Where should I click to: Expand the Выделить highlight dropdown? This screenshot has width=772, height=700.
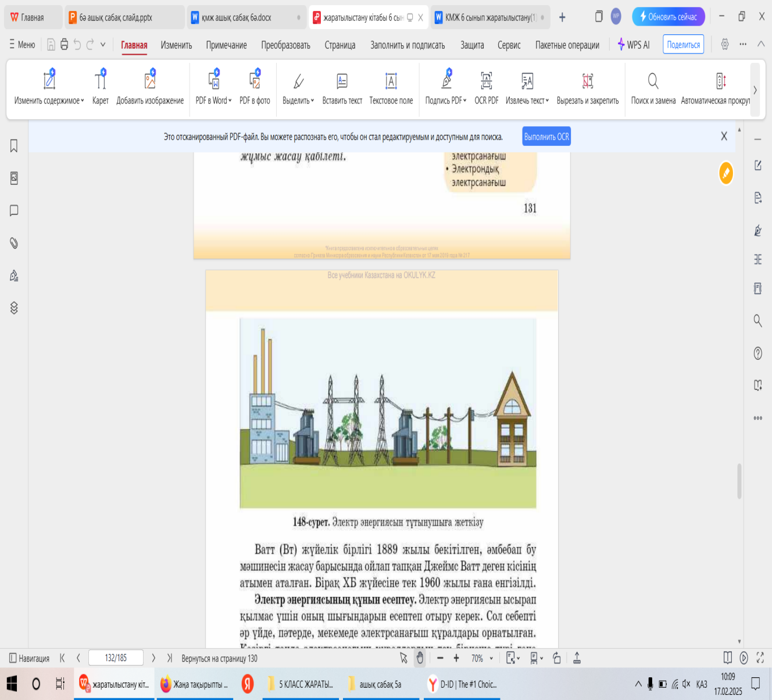(298, 101)
